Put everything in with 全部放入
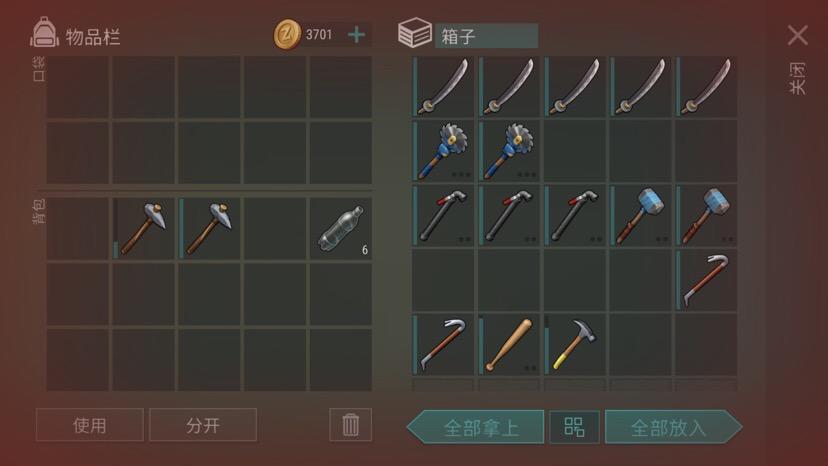 coord(673,427)
